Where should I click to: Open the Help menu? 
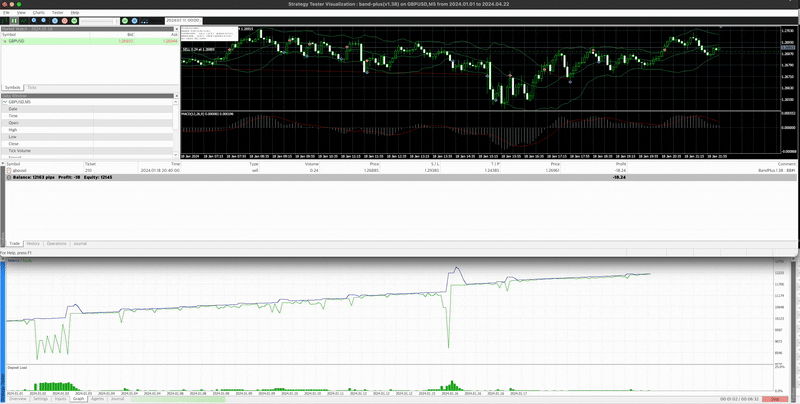click(75, 12)
